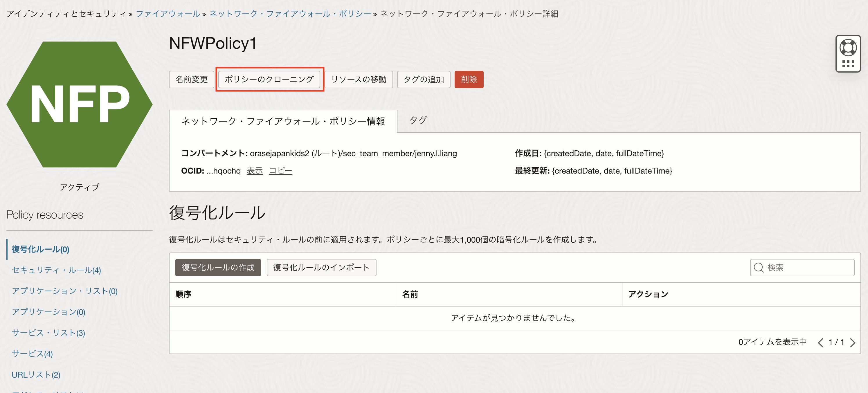Select サービス・リスト(3) in Policy resources

click(48, 333)
